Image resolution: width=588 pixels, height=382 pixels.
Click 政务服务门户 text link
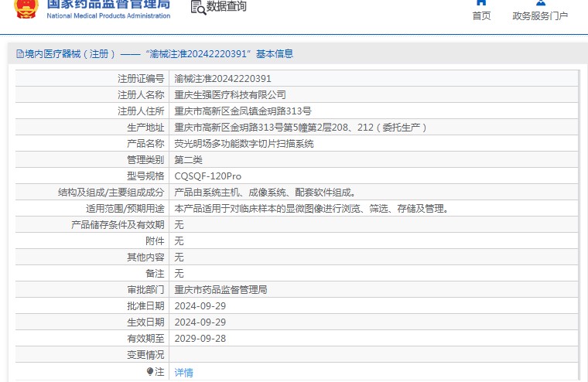540,15
